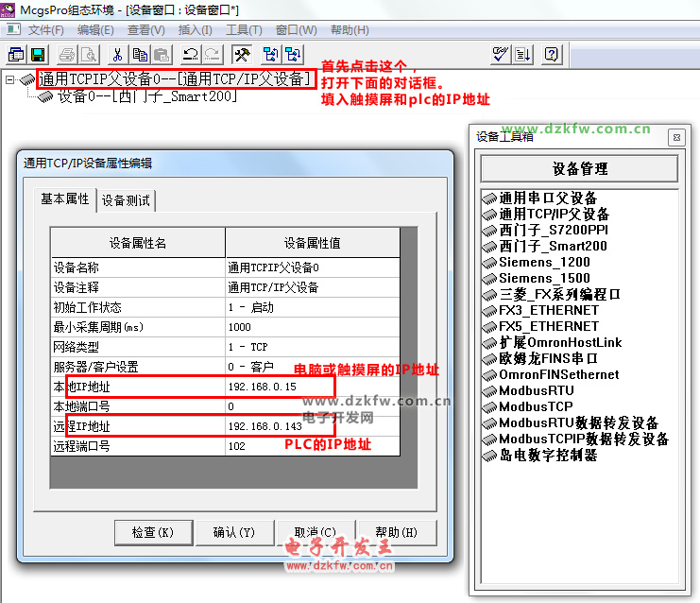The width and height of the screenshot is (700, 603).
Task: Select 通用TCP/IP父设备 in device toolbox
Action: coord(554,215)
